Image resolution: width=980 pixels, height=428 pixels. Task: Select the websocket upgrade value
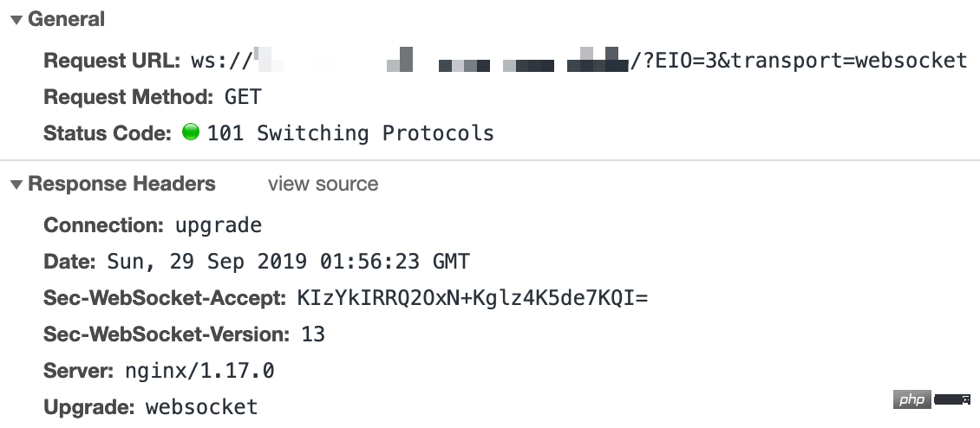(201, 407)
